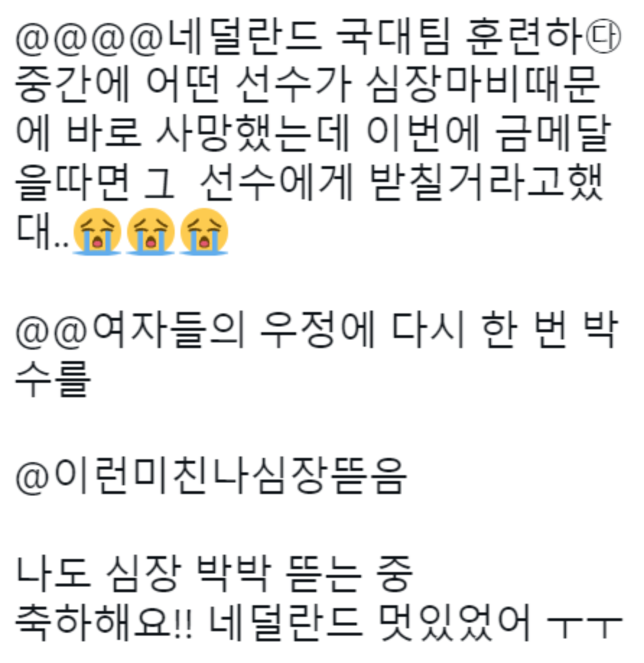This screenshot has width=644, height=663.
Task: Click the line 나도 심장 박박 뜯는 중
Action: coord(214,573)
